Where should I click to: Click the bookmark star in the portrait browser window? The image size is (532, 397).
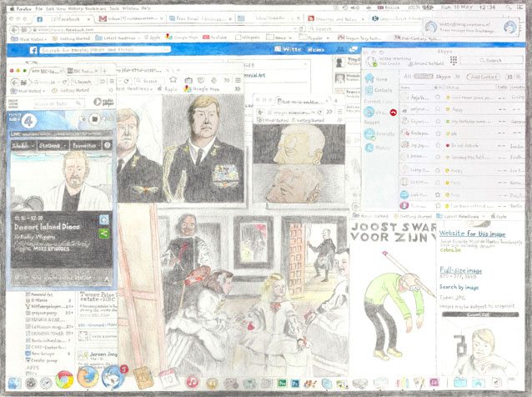coord(173,80)
